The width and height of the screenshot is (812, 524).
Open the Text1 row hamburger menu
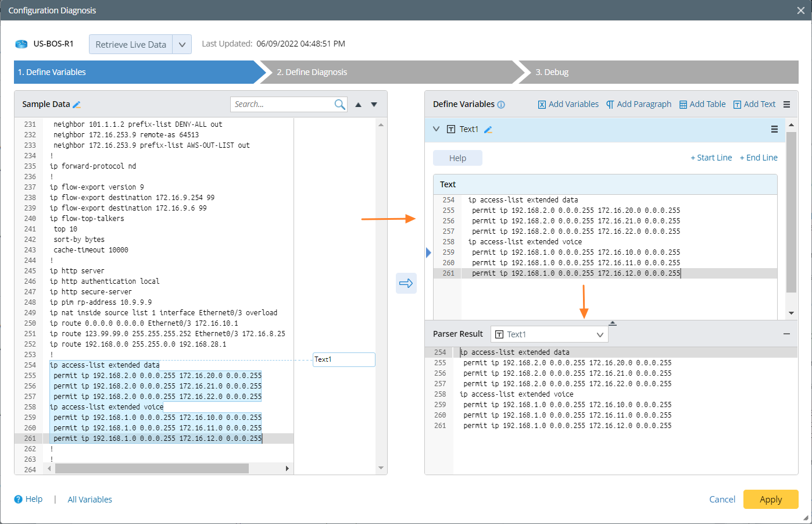pyautogui.click(x=774, y=129)
